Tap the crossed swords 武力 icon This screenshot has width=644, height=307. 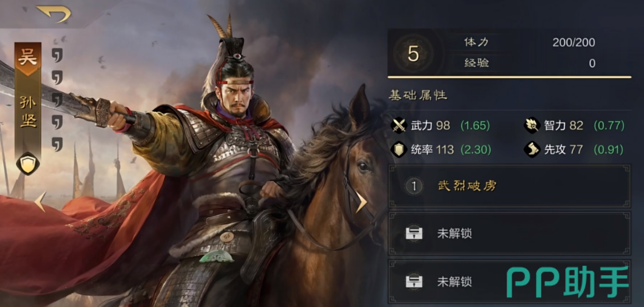[399, 125]
